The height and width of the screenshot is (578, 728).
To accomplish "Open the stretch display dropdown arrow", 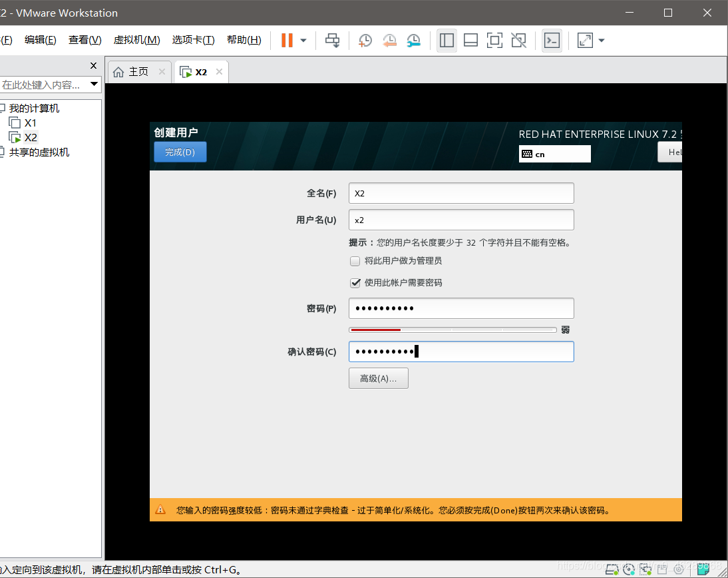I will click(x=602, y=41).
